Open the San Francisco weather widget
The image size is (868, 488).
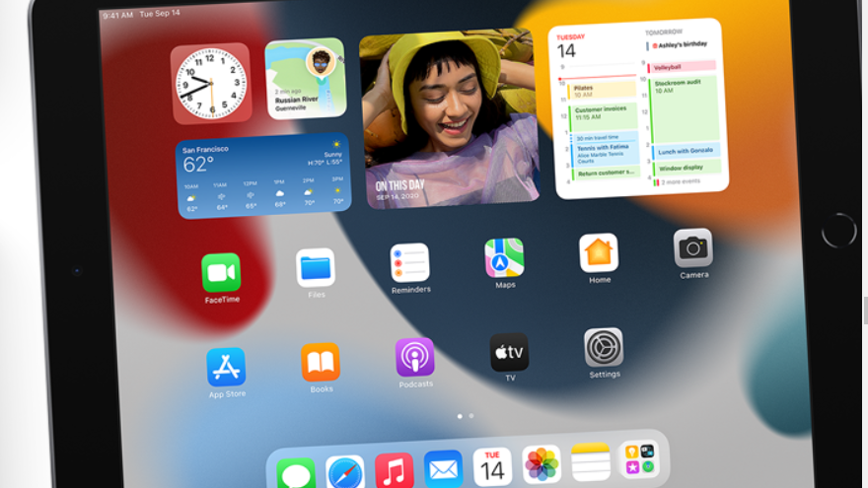pos(263,175)
